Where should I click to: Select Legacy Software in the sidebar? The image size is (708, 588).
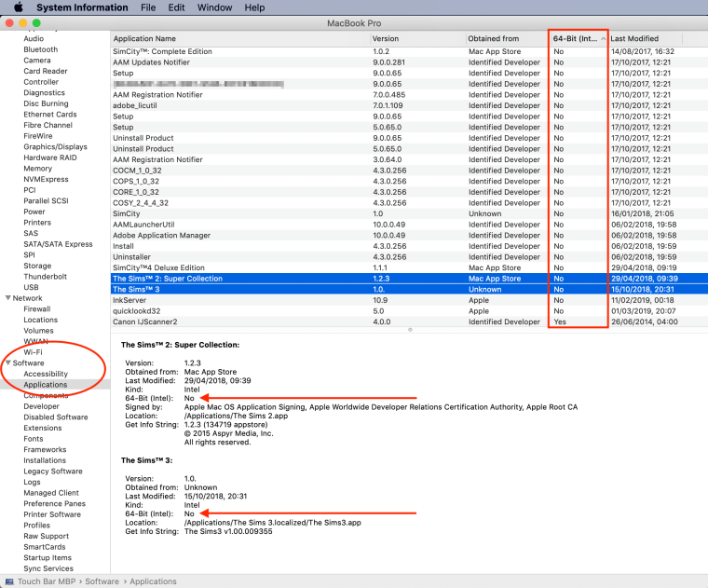click(52, 472)
